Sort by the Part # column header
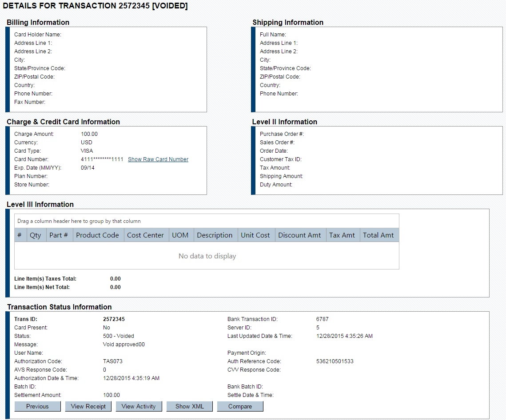 pyautogui.click(x=59, y=235)
